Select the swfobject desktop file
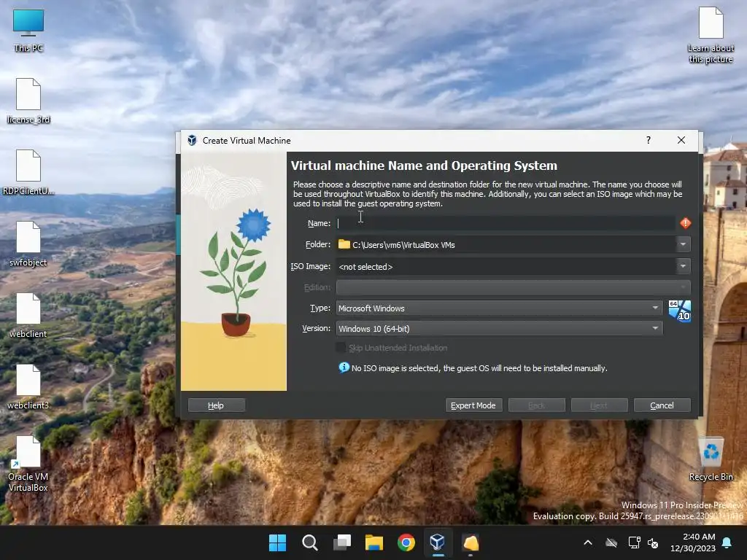Screen dimensions: 747x560 [x=28, y=244]
